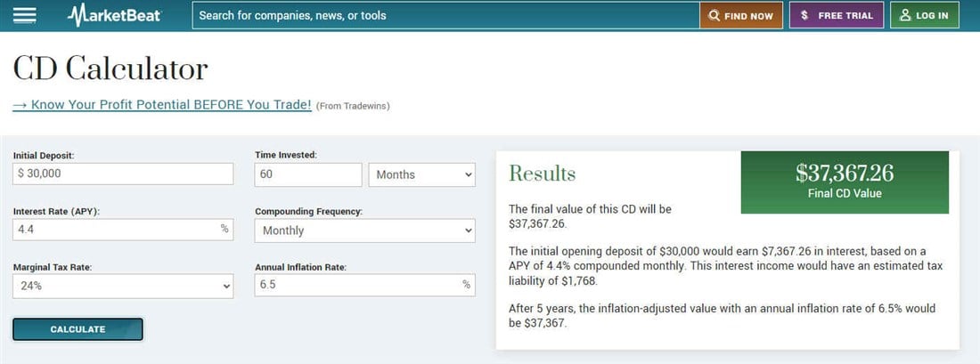Click the FIND NOW button
This screenshot has height=364, width=980.
741,16
